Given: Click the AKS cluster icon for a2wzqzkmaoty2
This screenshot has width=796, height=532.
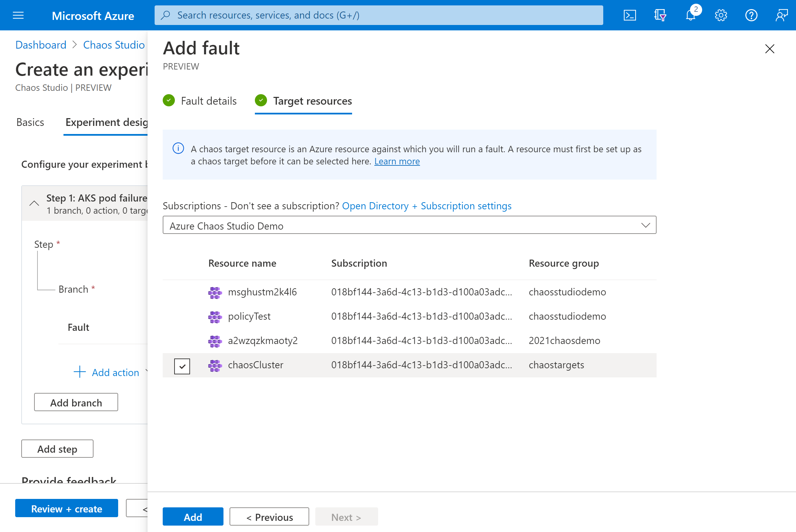Looking at the screenshot, I should (215, 340).
